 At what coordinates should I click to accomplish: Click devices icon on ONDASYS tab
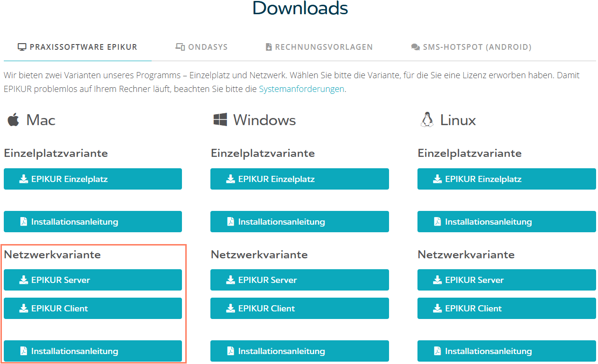[x=180, y=47]
